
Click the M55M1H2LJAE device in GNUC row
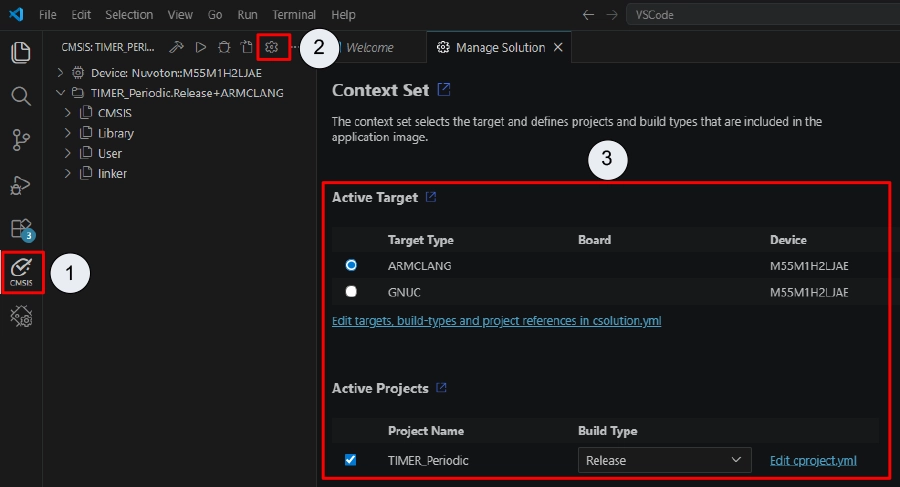point(809,292)
